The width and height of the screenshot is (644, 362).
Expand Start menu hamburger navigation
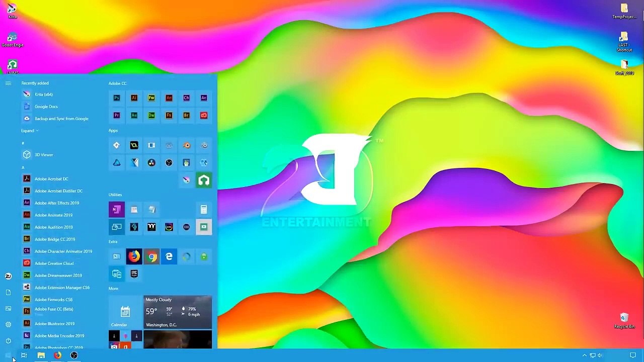click(8, 83)
